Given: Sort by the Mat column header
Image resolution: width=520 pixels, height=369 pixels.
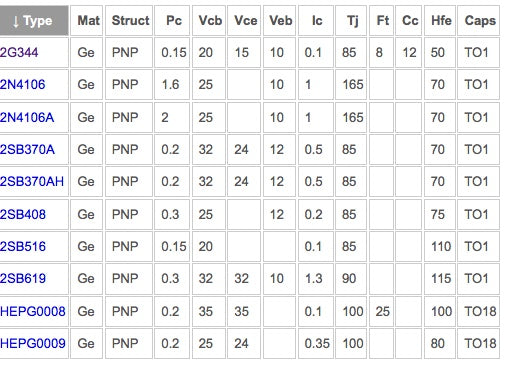Looking at the screenshot, I should tap(88, 21).
